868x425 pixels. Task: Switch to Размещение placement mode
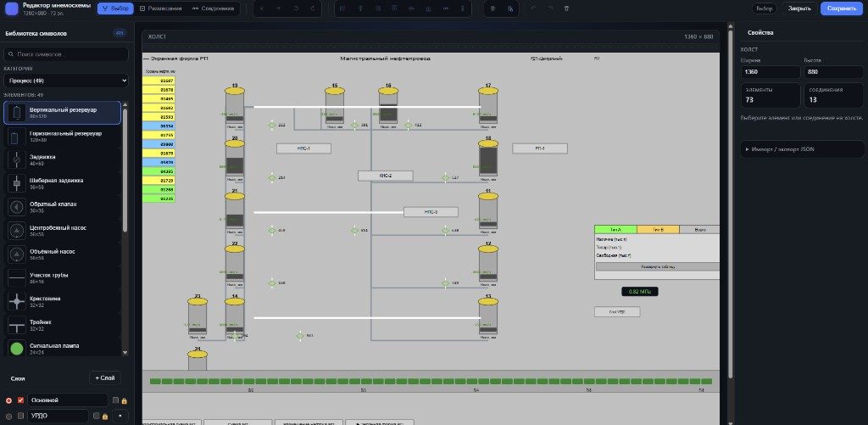click(160, 8)
